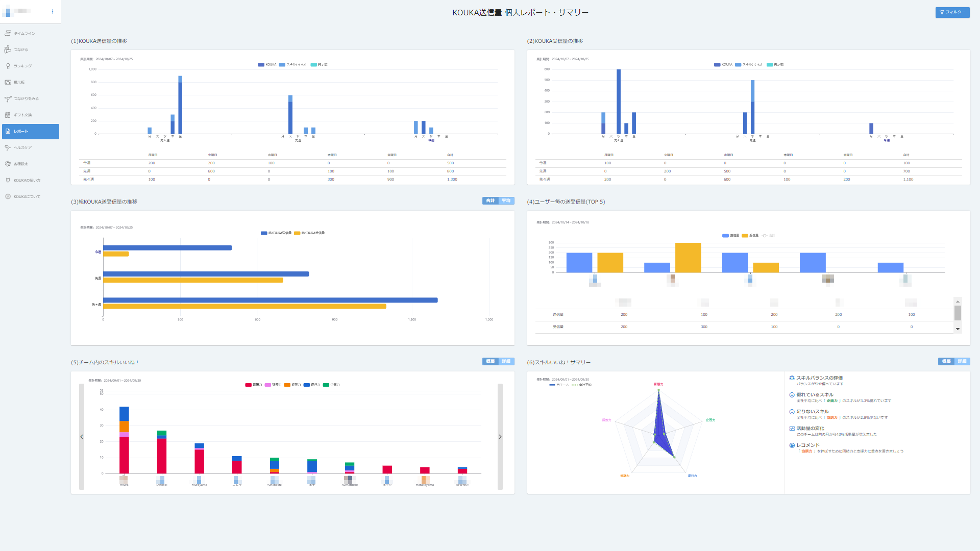Image resolution: width=980 pixels, height=551 pixels.
Task: Open the KOUKAについて circle icon
Action: click(x=8, y=196)
